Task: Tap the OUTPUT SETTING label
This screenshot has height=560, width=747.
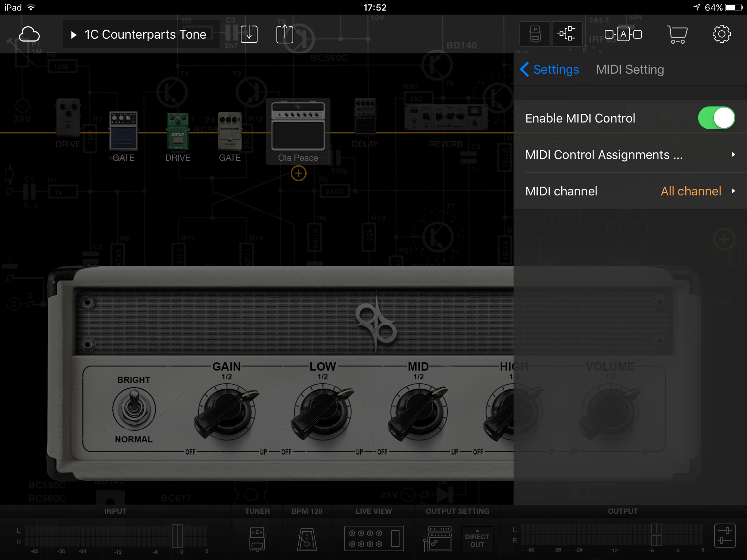Action: [x=457, y=511]
